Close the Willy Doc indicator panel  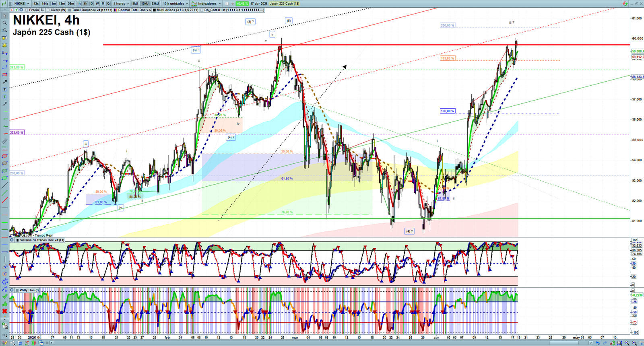click(x=12, y=290)
